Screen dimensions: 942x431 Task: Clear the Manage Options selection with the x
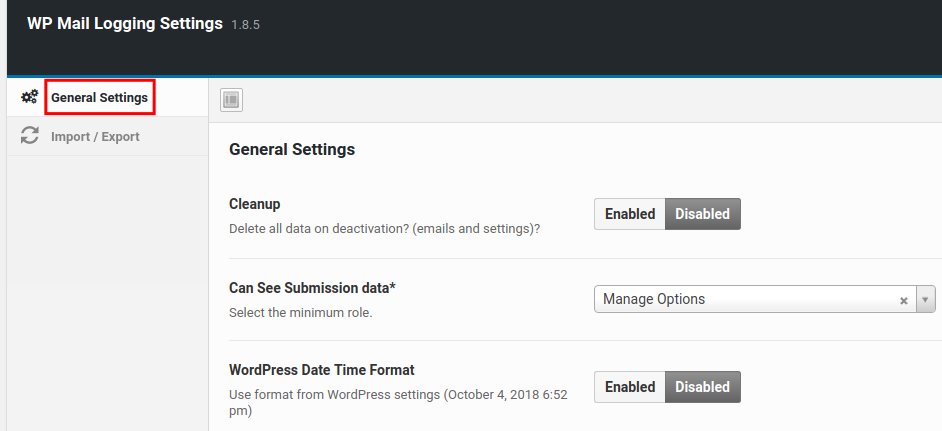903,300
